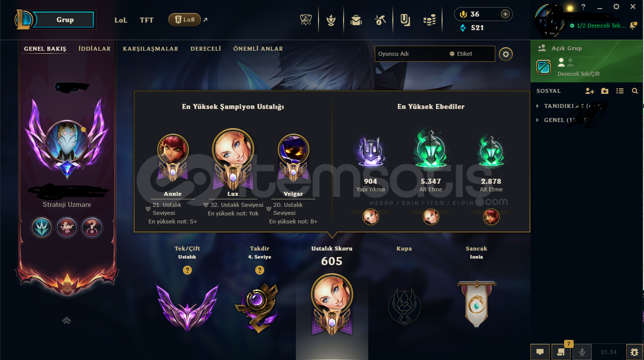Toggle the microphone mute icon

[x=582, y=352]
